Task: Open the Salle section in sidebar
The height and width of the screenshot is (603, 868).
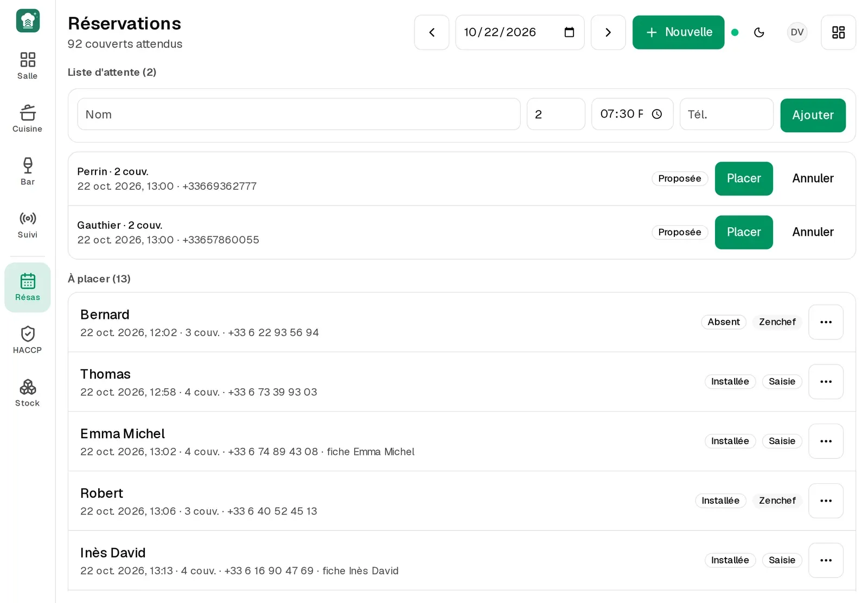Action: click(27, 66)
